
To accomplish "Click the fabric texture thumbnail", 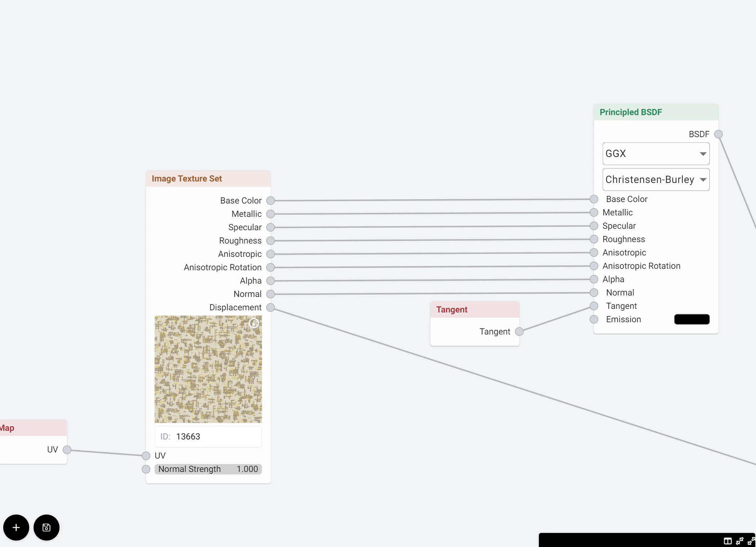I will pos(208,369).
